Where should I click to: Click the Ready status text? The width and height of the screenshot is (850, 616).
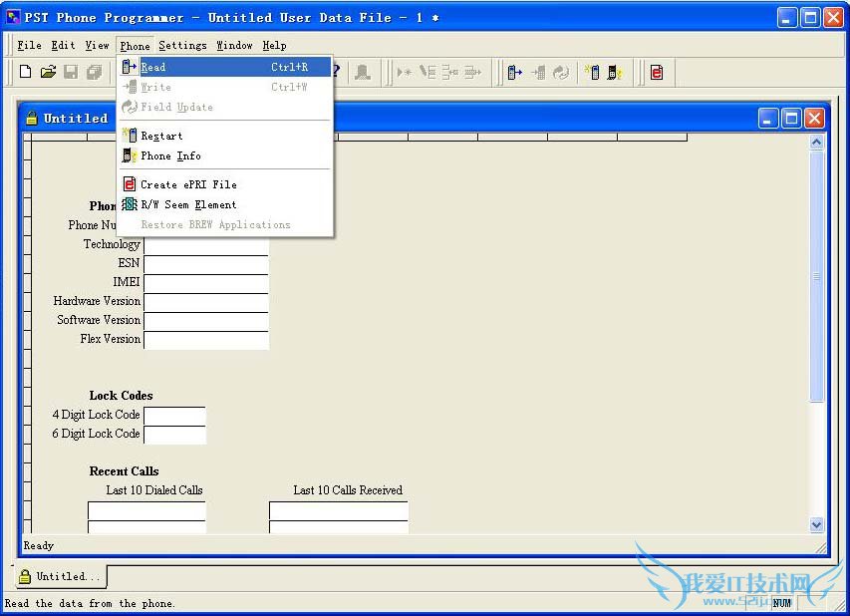39,545
